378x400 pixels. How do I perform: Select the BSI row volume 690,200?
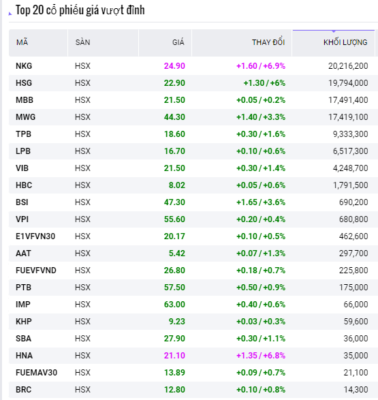point(354,202)
